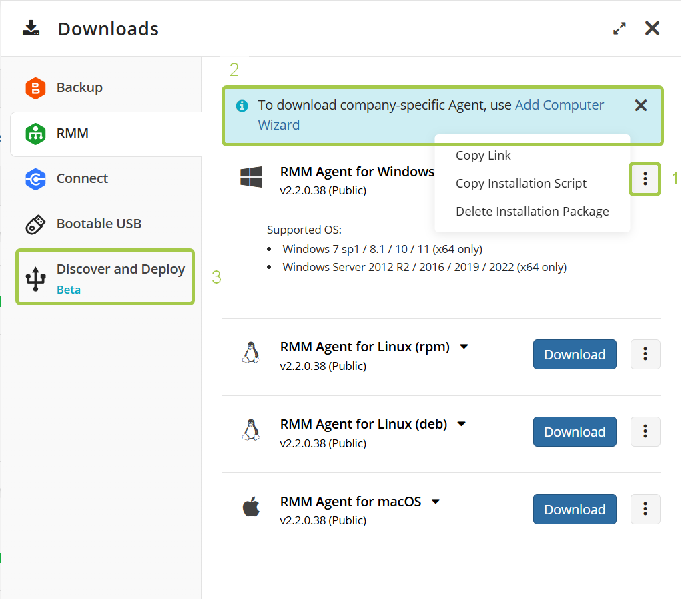Choose Copy Link from the menu

click(x=483, y=156)
